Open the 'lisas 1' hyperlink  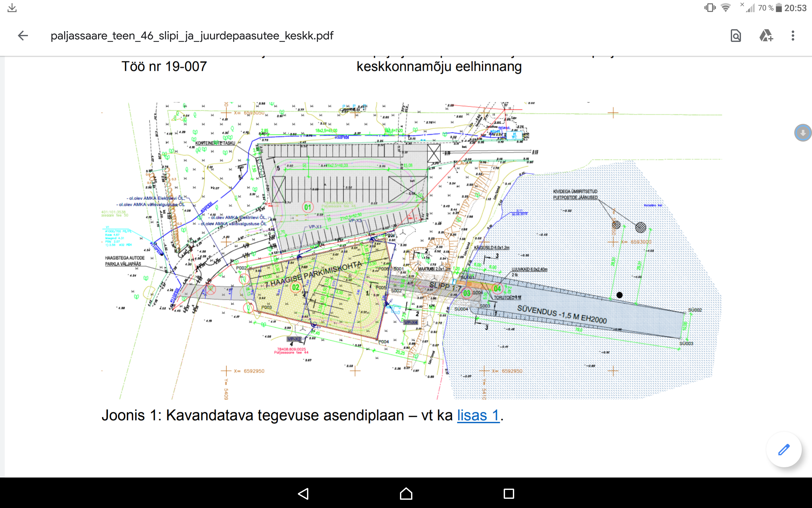coord(478,415)
